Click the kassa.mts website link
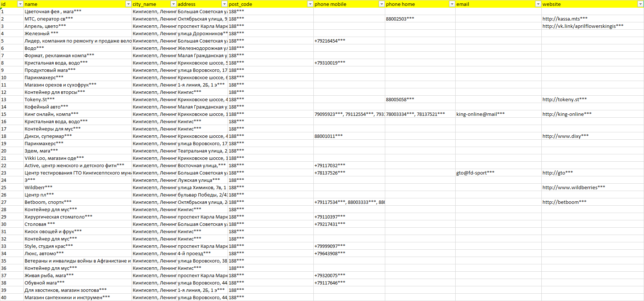This screenshot has height=301, width=644. click(x=564, y=19)
